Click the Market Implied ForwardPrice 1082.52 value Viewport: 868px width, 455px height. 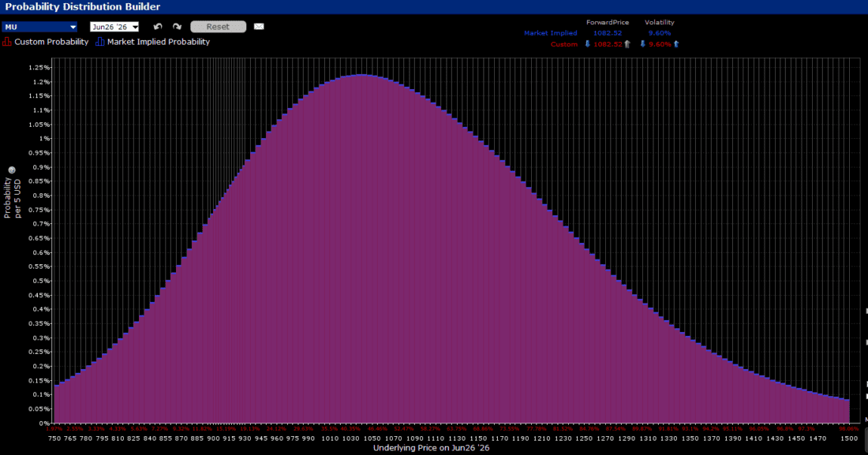tap(608, 33)
